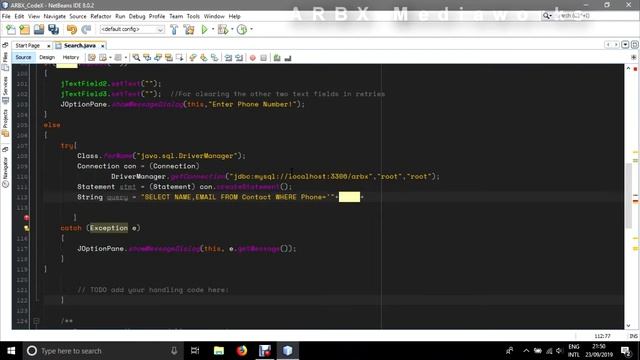The height and width of the screenshot is (360, 640).
Task: Toggle Highlight Search in editor toolbar
Action: [x=169, y=58]
